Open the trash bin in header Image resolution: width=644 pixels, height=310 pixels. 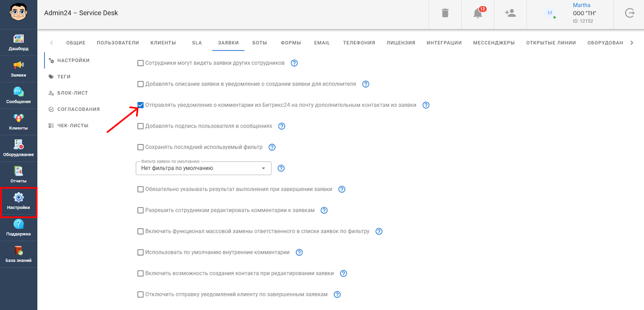click(x=445, y=13)
